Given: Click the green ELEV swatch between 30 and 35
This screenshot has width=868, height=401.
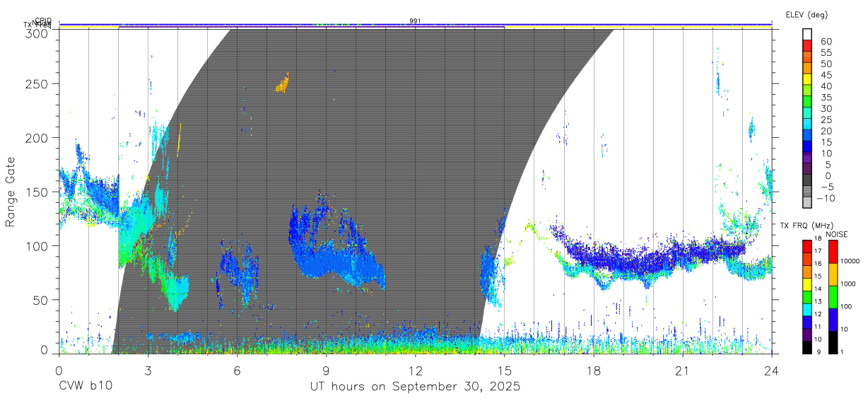Looking at the screenshot, I should tap(807, 103).
